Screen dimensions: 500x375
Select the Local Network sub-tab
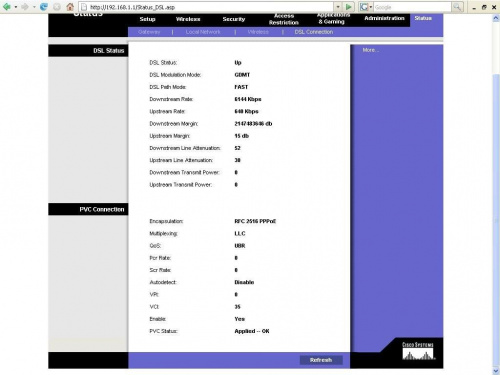(203, 32)
